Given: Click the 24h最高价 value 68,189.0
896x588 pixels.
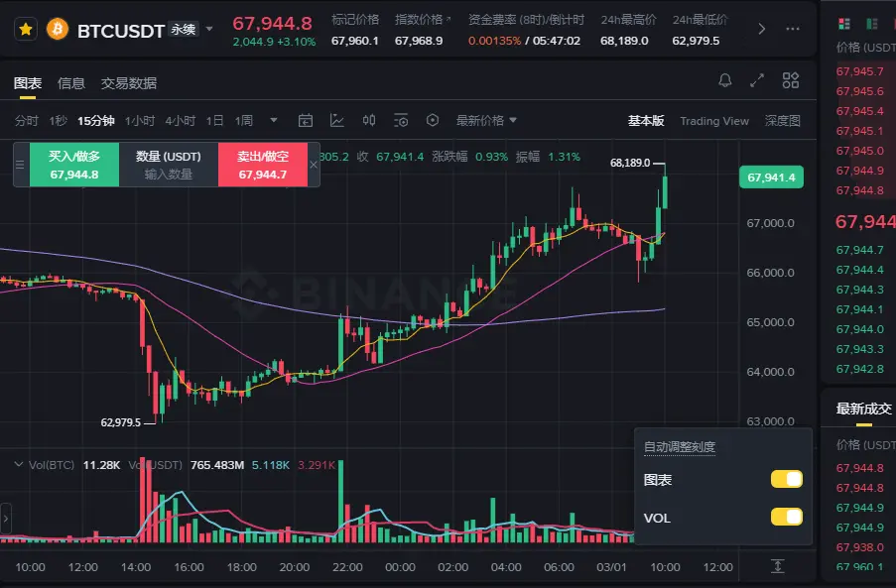Looking at the screenshot, I should [624, 41].
